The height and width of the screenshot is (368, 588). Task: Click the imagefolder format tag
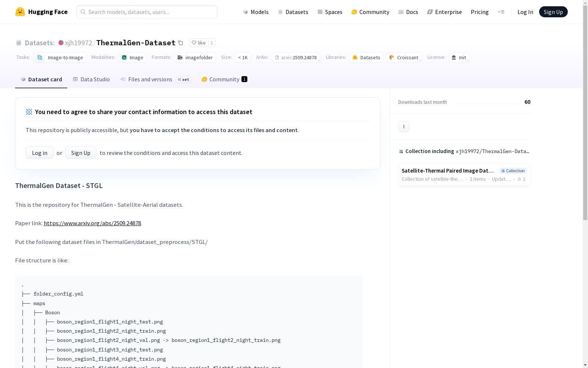point(195,57)
